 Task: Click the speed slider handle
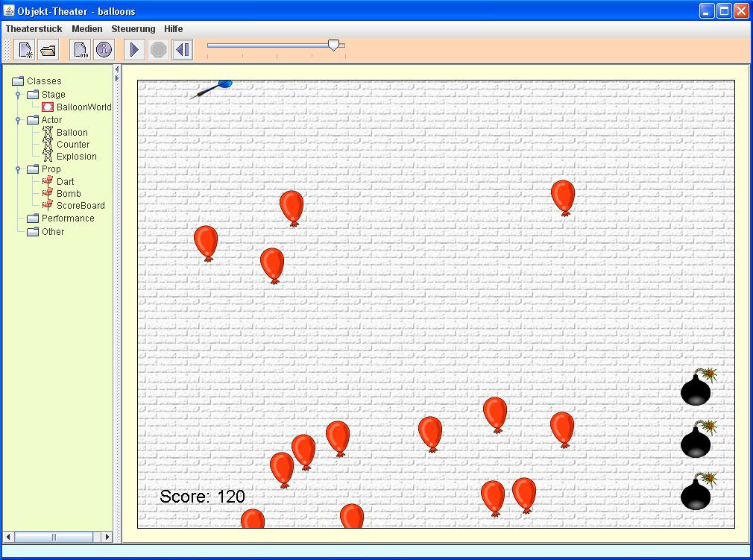[333, 45]
